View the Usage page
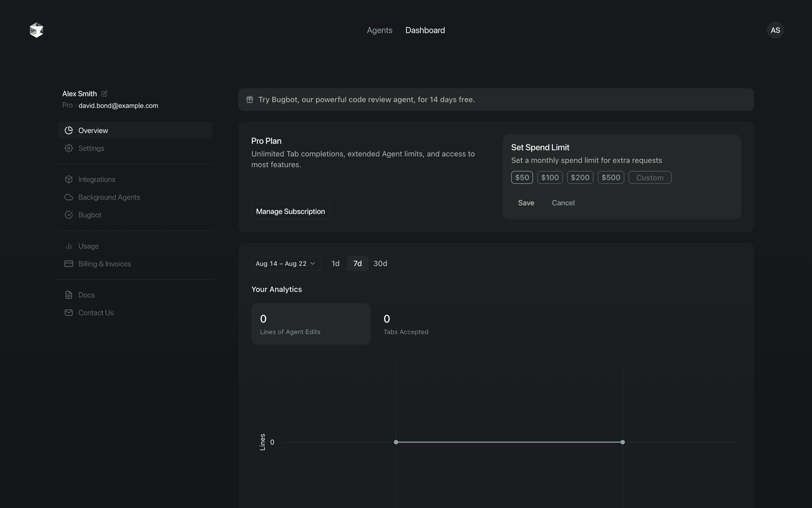812x508 pixels. click(x=135, y=246)
